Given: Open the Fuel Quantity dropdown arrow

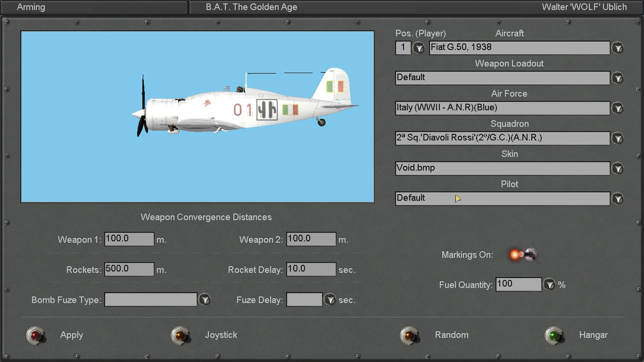Looking at the screenshot, I should pyautogui.click(x=549, y=285).
